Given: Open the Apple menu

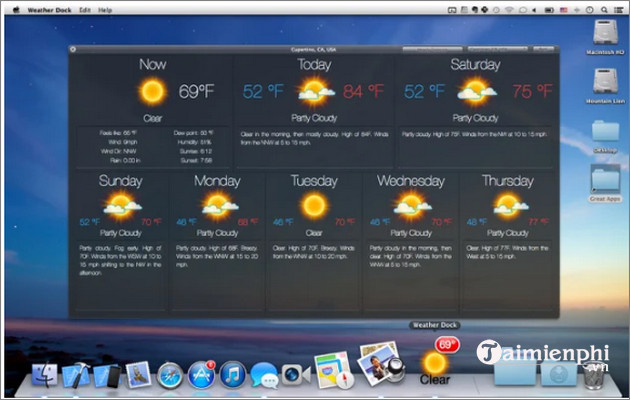Looking at the screenshot, I should pyautogui.click(x=16, y=10).
